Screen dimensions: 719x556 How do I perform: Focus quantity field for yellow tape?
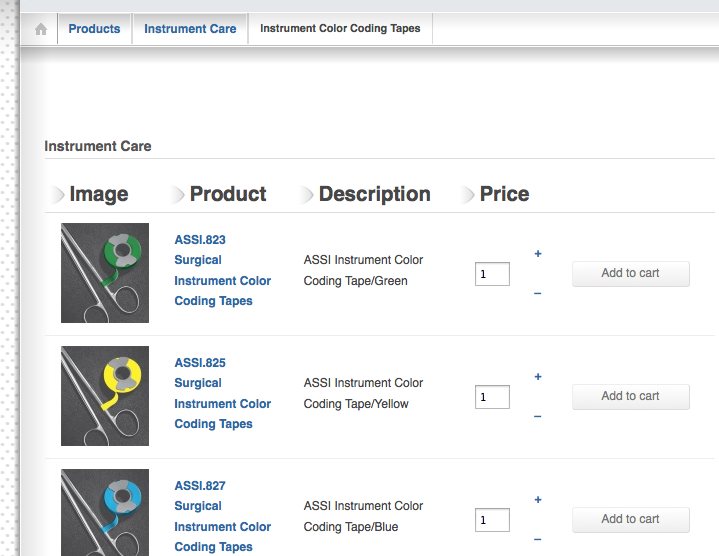(x=492, y=397)
